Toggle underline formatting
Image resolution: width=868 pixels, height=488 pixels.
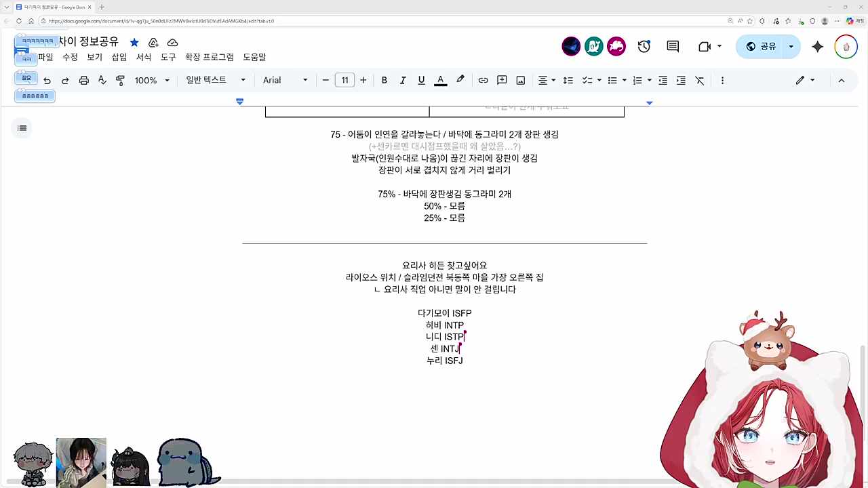point(421,80)
